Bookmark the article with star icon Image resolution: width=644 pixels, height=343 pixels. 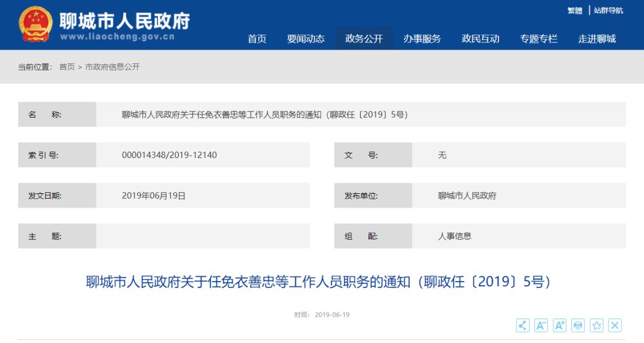pyautogui.click(x=596, y=325)
